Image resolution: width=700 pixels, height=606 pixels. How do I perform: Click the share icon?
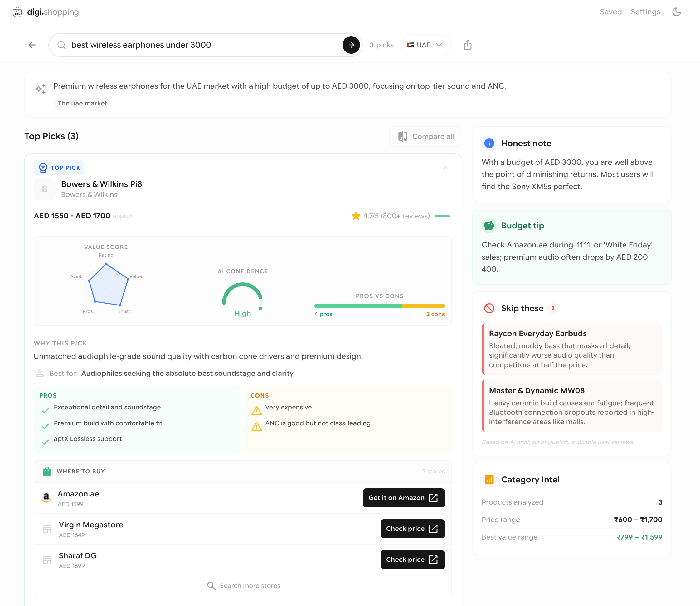(x=468, y=45)
